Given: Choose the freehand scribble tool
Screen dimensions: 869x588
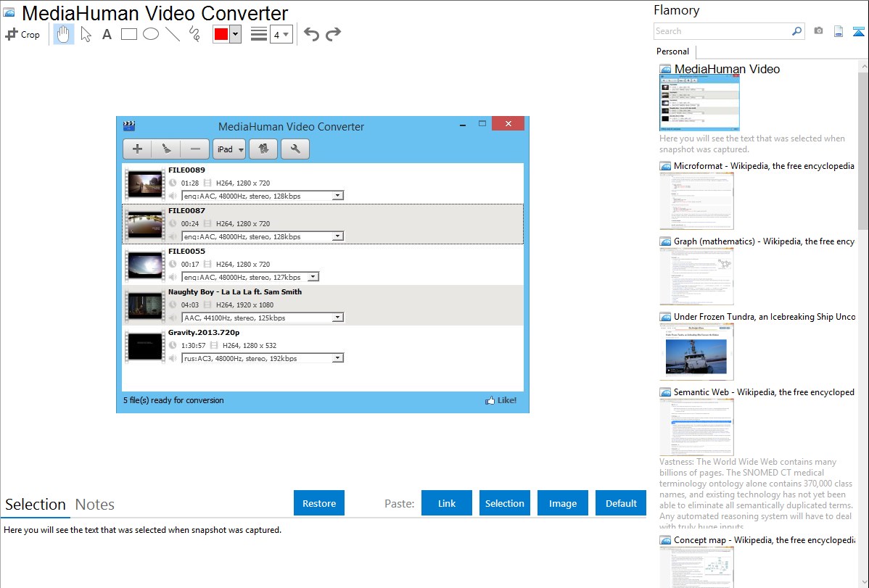Looking at the screenshot, I should 194,34.
